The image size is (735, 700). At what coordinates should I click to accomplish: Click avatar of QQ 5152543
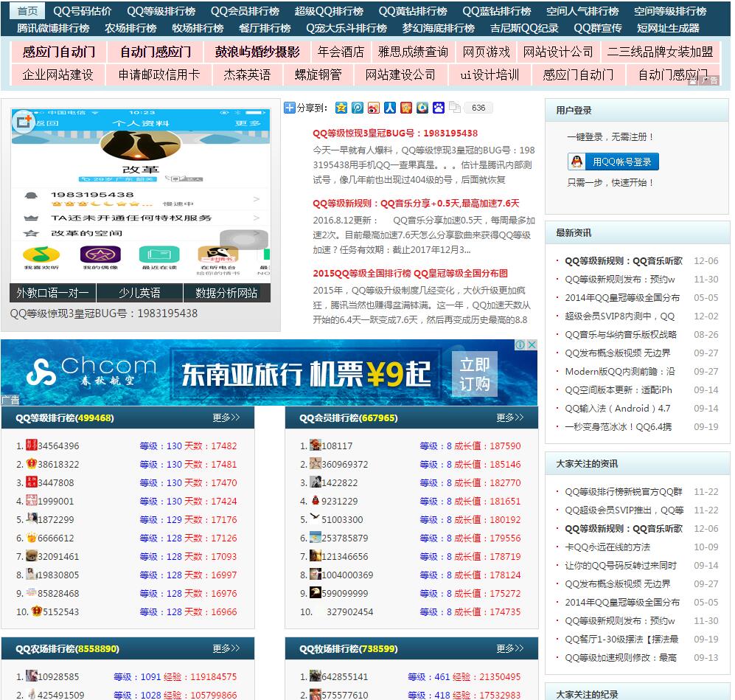point(37,611)
